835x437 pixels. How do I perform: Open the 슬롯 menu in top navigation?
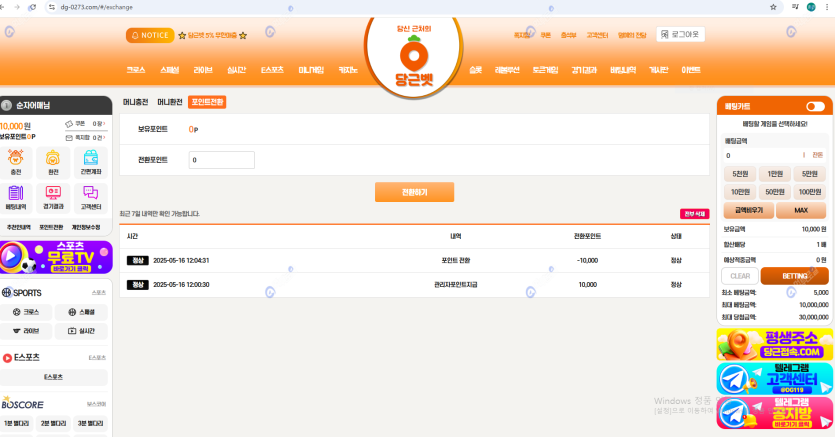pos(475,70)
